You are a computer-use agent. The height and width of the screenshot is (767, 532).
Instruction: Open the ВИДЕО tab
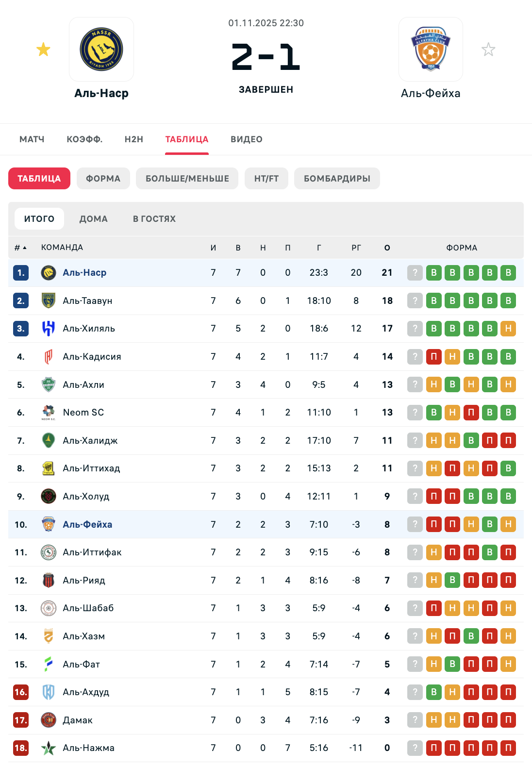[247, 139]
